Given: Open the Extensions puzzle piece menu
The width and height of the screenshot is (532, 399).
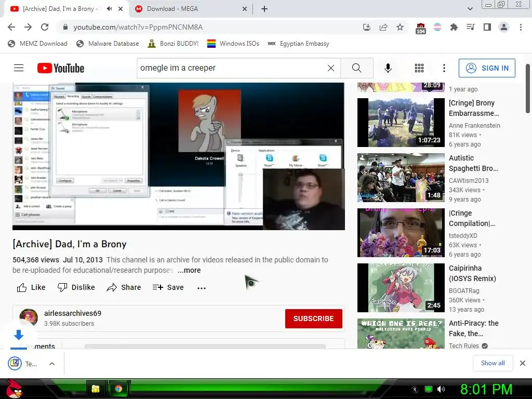Looking at the screenshot, I should pyautogui.click(x=454, y=27).
